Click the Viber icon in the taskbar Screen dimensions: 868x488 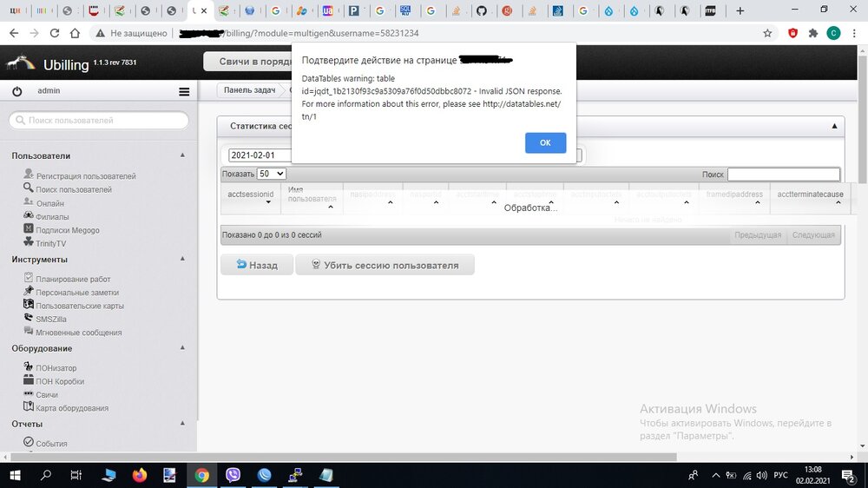point(233,475)
